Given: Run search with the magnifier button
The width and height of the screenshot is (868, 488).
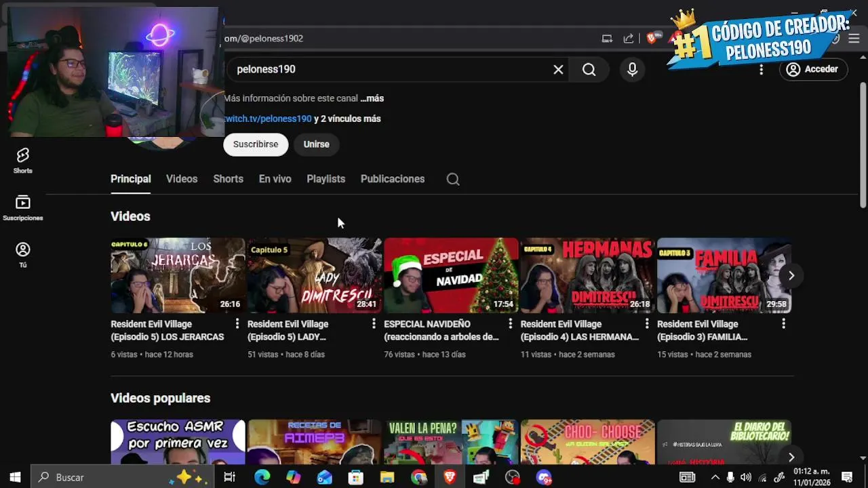Looking at the screenshot, I should [589, 69].
